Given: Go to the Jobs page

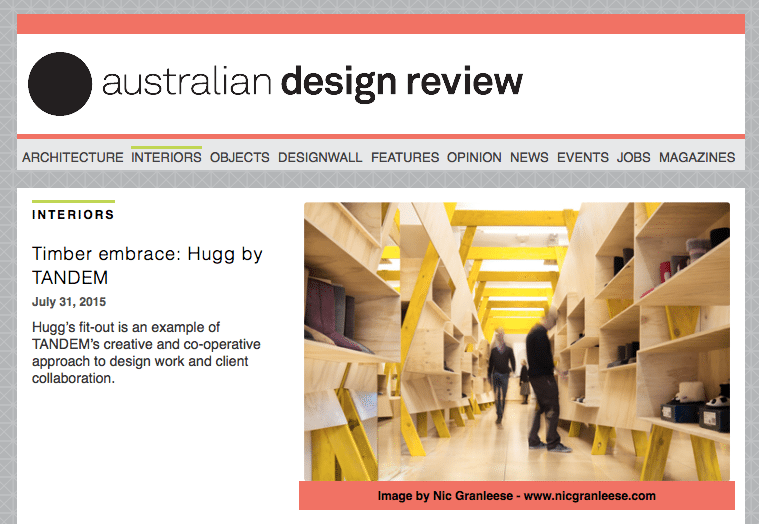Looking at the screenshot, I should click(634, 157).
